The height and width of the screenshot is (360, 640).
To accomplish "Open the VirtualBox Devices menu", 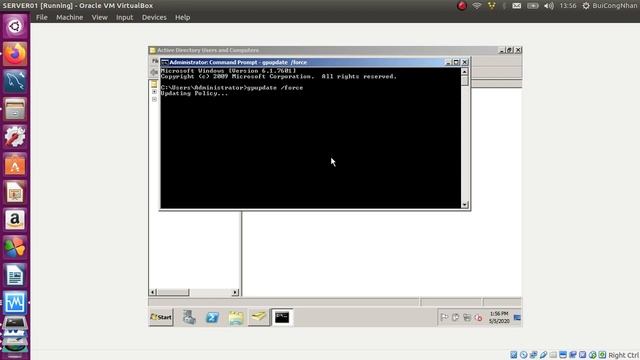I will 154,18.
